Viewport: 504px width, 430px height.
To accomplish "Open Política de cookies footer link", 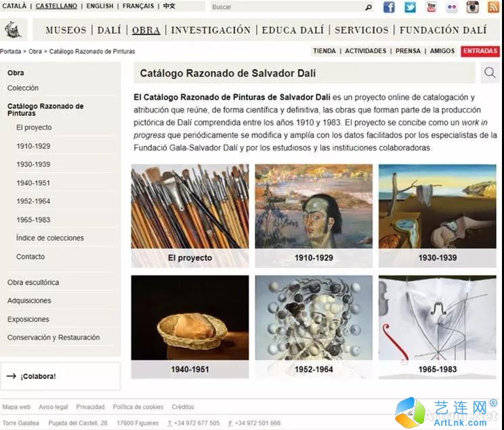I will [138, 407].
